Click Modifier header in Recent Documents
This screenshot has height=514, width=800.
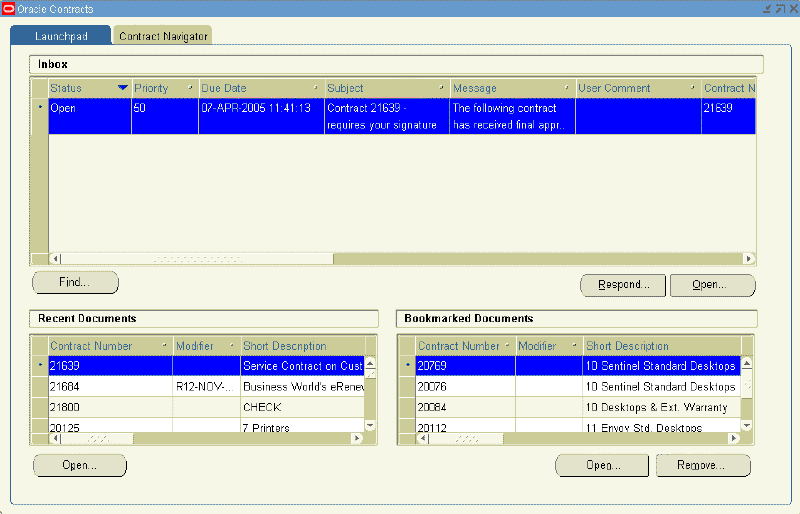[206, 346]
